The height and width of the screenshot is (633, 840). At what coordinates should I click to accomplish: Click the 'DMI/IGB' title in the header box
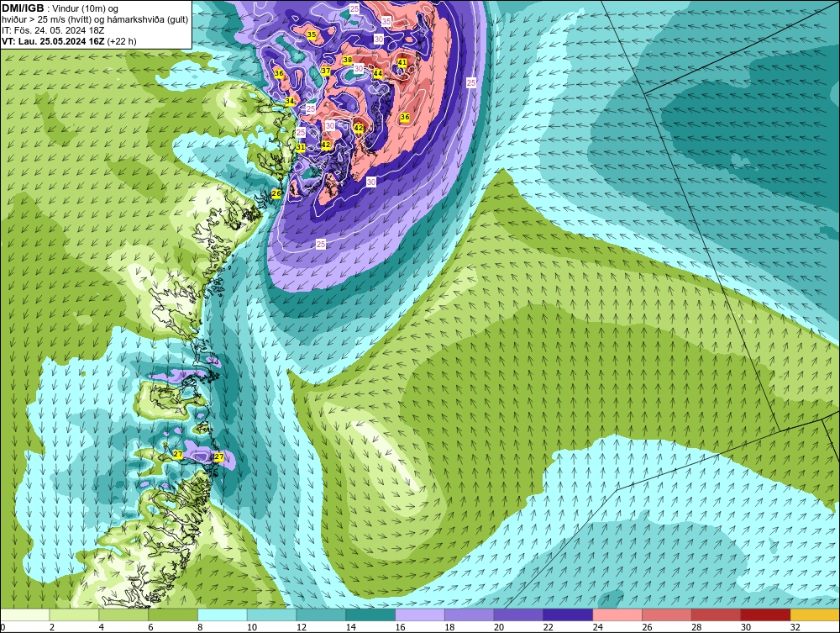24,8
